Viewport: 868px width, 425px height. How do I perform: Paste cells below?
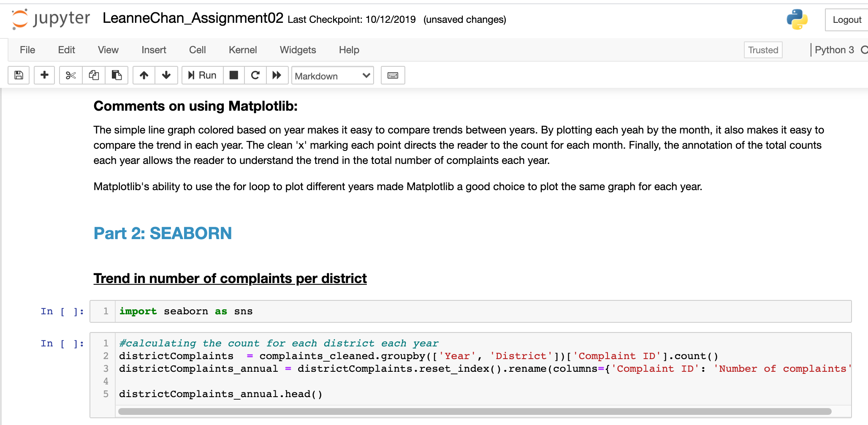117,75
